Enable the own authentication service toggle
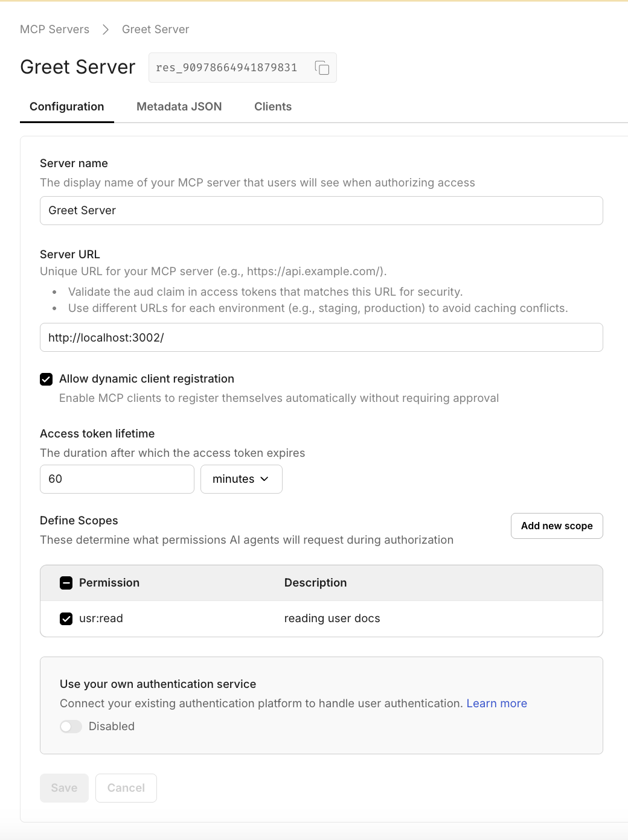Image resolution: width=628 pixels, height=840 pixels. tap(71, 727)
